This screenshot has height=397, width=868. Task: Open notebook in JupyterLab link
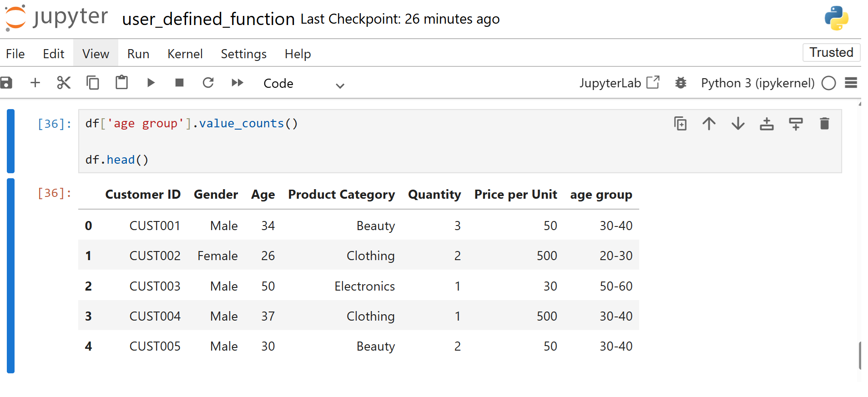point(619,83)
